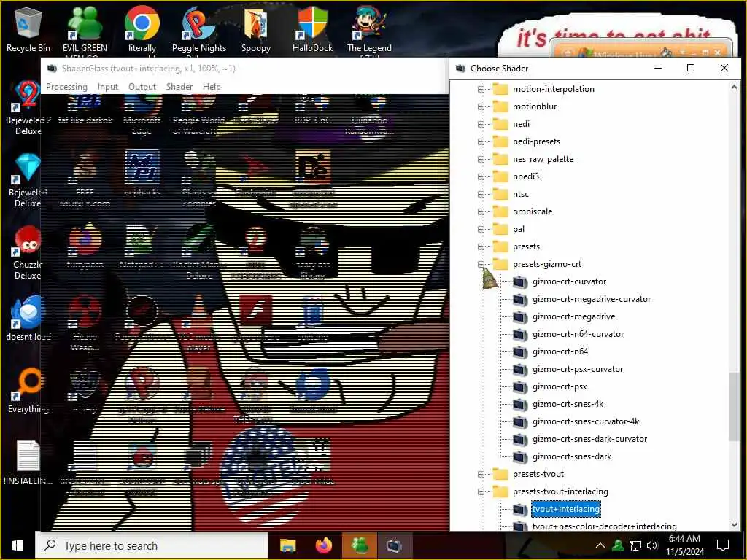
Task: Select the gizmo-crt-snes-curvator-4k shader
Action: tap(586, 421)
